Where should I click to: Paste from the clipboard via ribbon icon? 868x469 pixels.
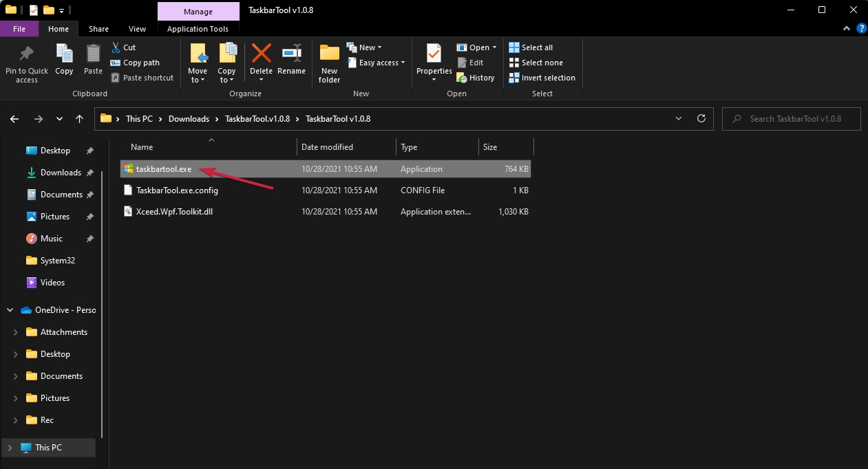pos(93,61)
